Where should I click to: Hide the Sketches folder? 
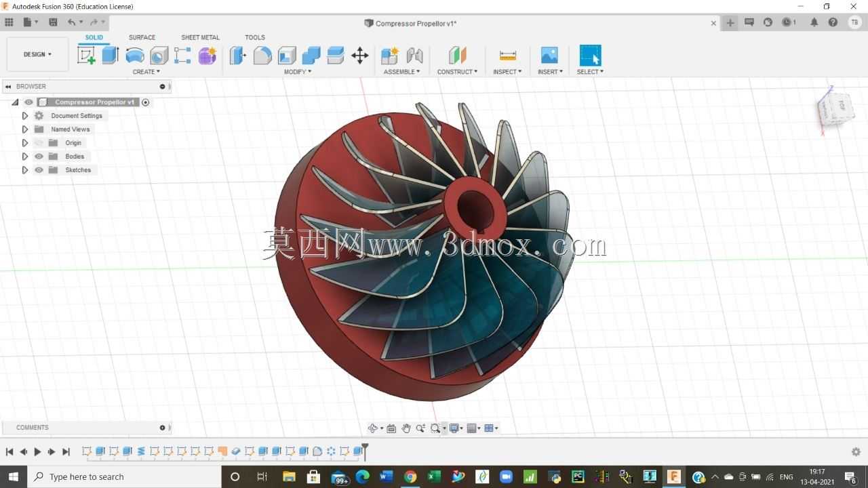tap(39, 170)
